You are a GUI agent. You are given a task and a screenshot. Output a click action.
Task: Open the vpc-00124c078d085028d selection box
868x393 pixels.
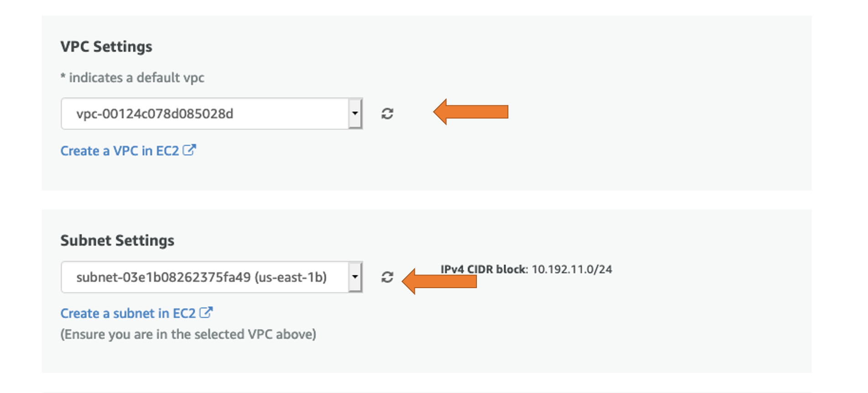[212, 114]
